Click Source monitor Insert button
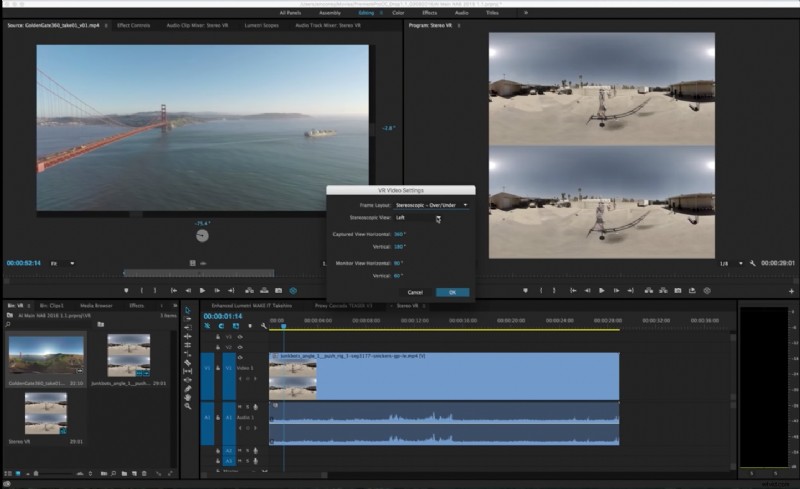 [249, 290]
